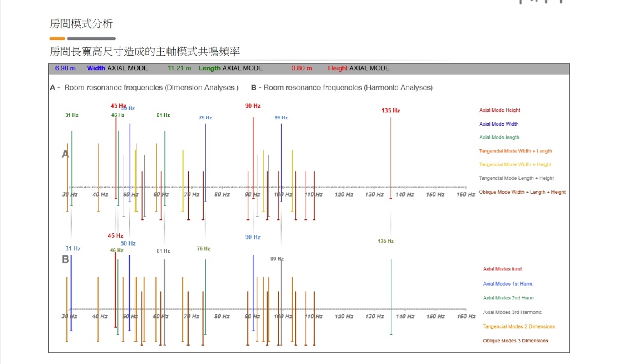
Task: Click the Axial Modes 2nd Harm legend entry
Action: coord(508,298)
